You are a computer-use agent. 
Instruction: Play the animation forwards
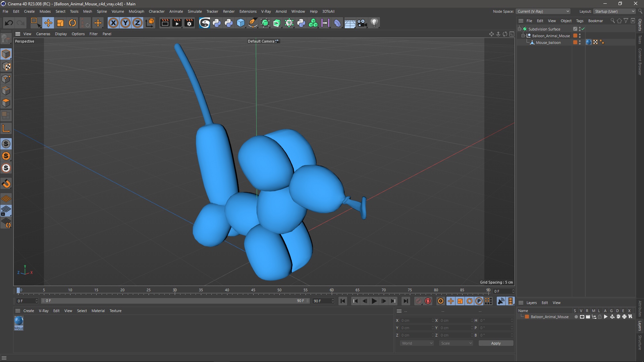(374, 301)
